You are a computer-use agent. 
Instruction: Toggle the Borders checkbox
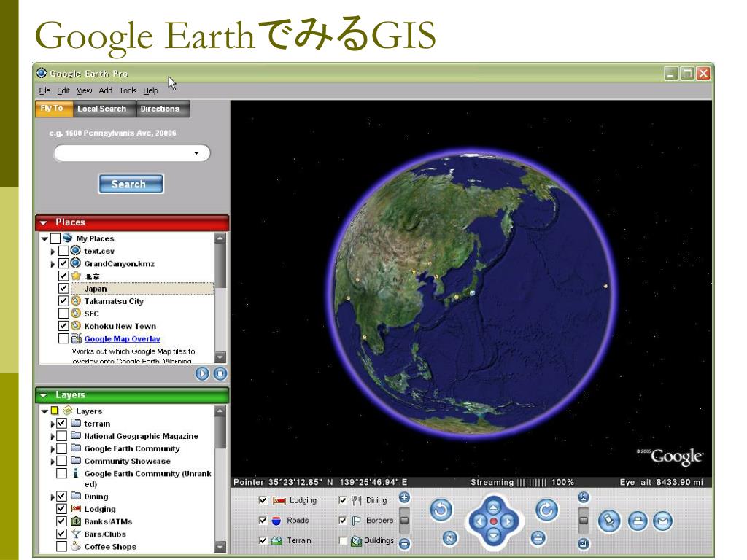point(343,521)
